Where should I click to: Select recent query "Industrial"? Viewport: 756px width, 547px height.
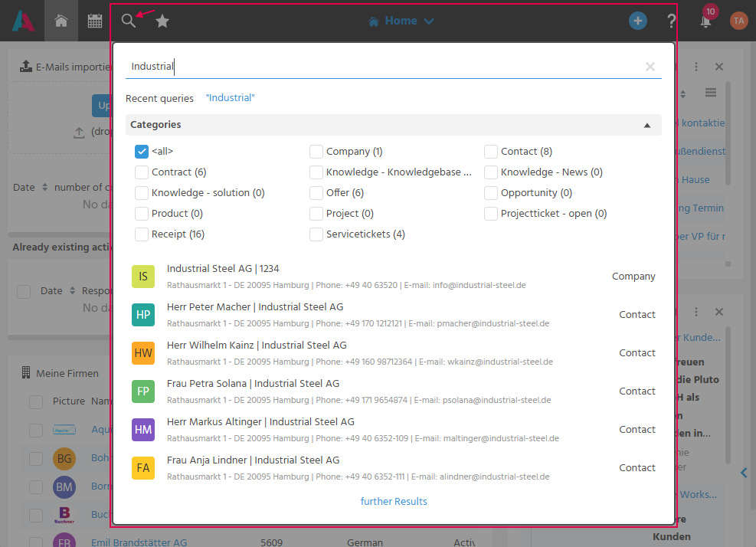point(230,98)
